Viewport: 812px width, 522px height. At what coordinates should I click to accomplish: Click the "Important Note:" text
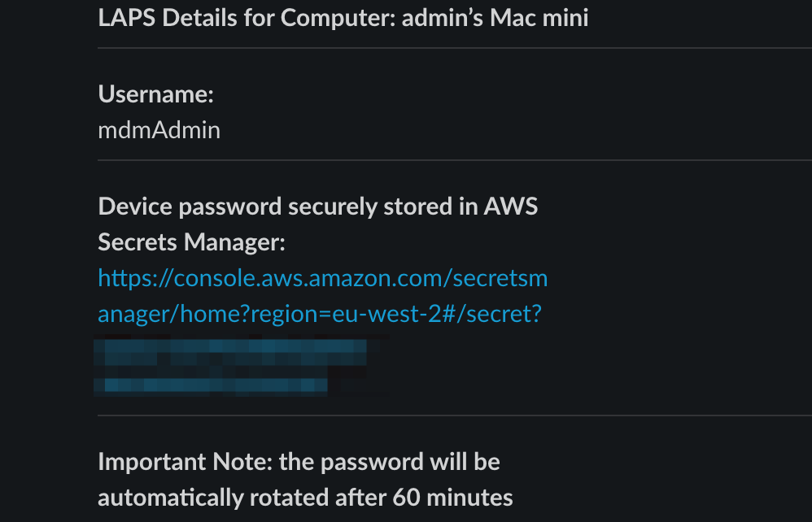click(x=185, y=462)
